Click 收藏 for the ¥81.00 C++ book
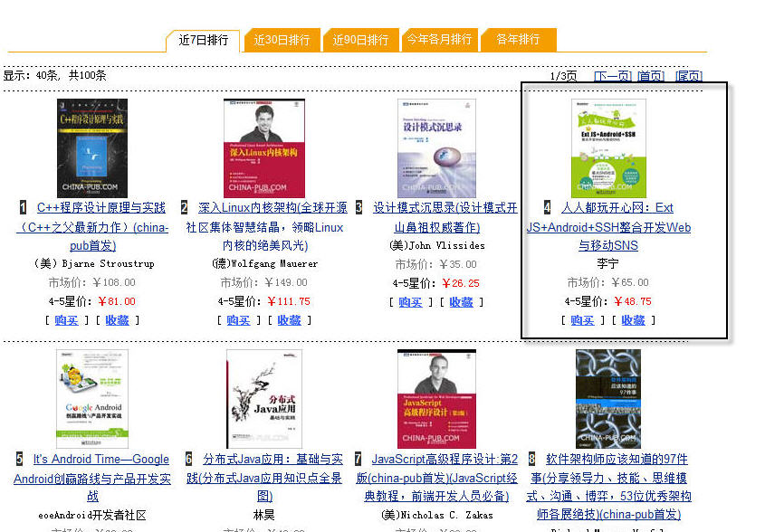 click(x=117, y=320)
